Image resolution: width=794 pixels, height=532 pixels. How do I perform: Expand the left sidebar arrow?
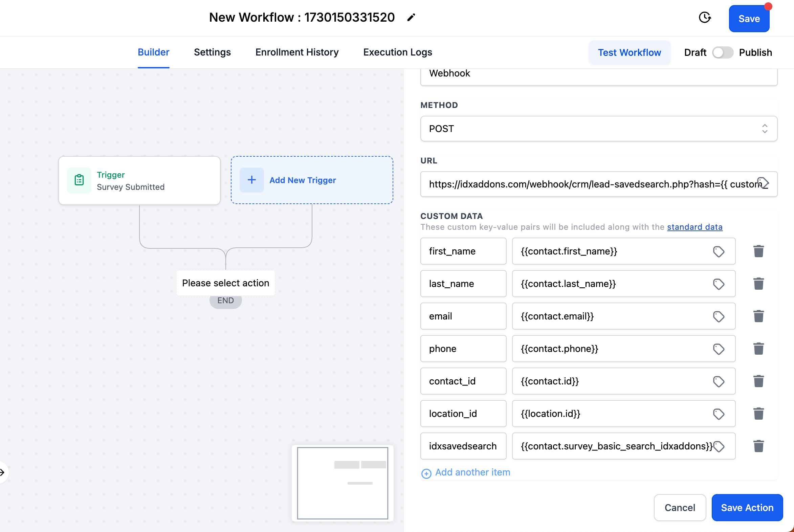[3, 472]
